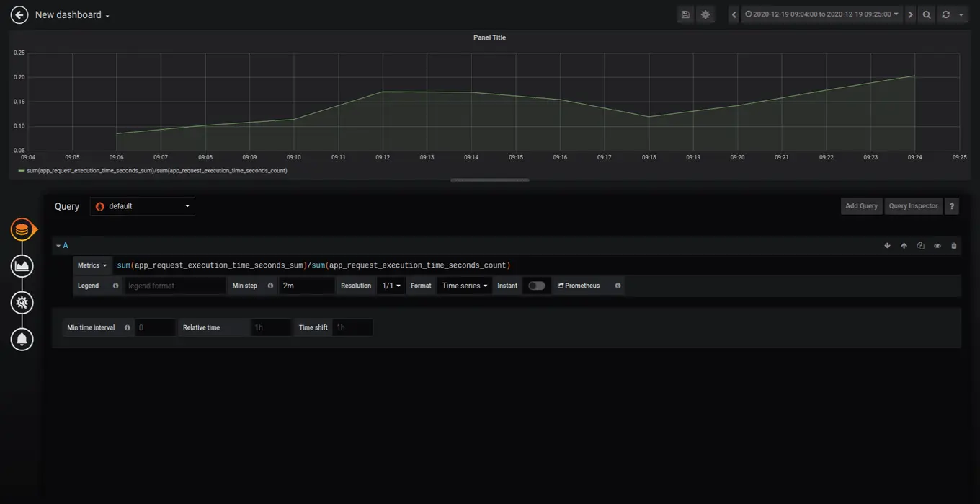The height and width of the screenshot is (504, 980).
Task: Enable the Instant query switch
Action: 537,286
